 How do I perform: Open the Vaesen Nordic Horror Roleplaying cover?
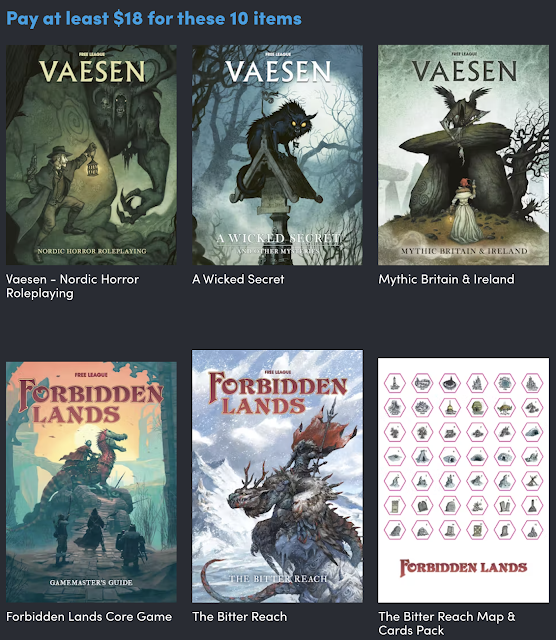point(91,155)
